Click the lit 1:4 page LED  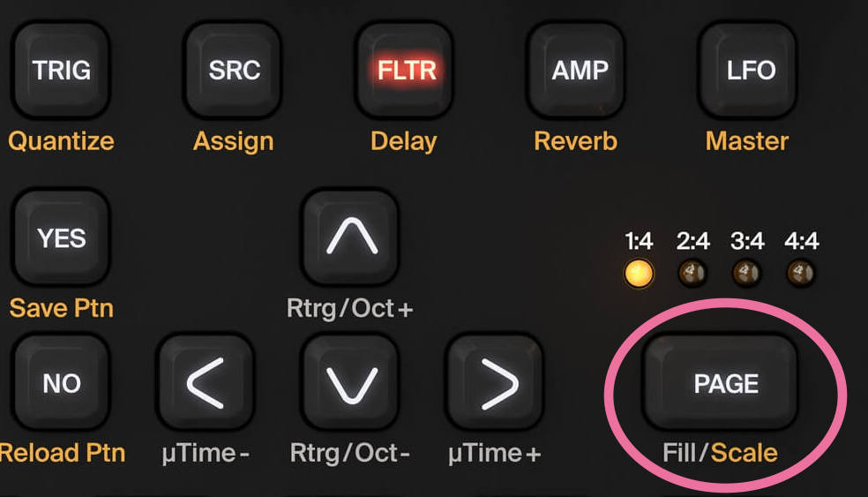(639, 274)
